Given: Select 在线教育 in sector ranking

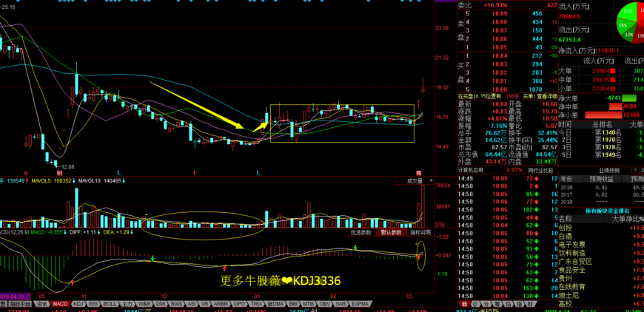Looking at the screenshot, I should 572,287.
